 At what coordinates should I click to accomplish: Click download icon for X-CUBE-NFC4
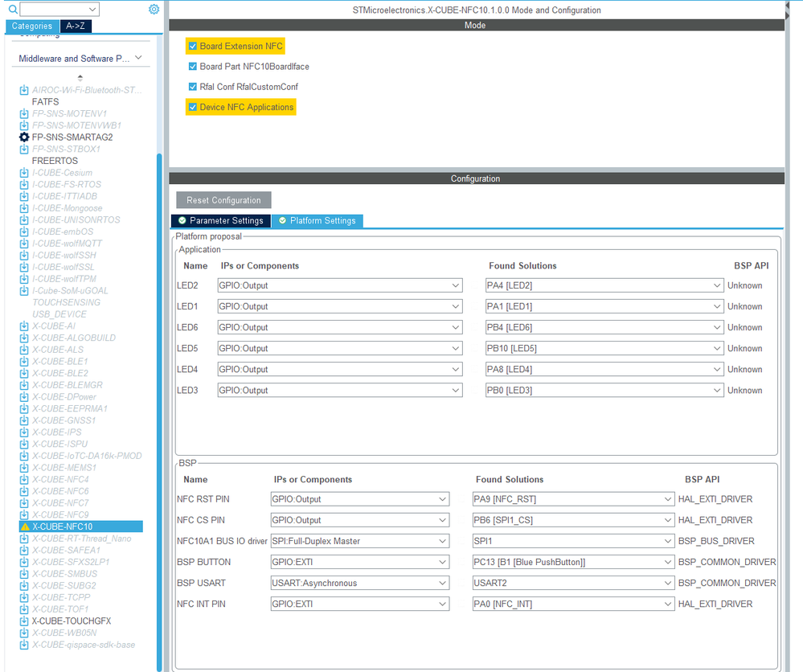[x=24, y=479]
